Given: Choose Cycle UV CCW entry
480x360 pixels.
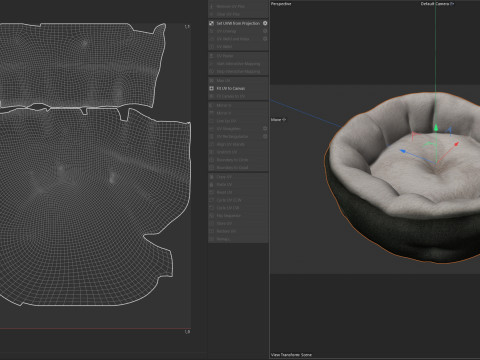Looking at the screenshot, I should pos(238,200).
